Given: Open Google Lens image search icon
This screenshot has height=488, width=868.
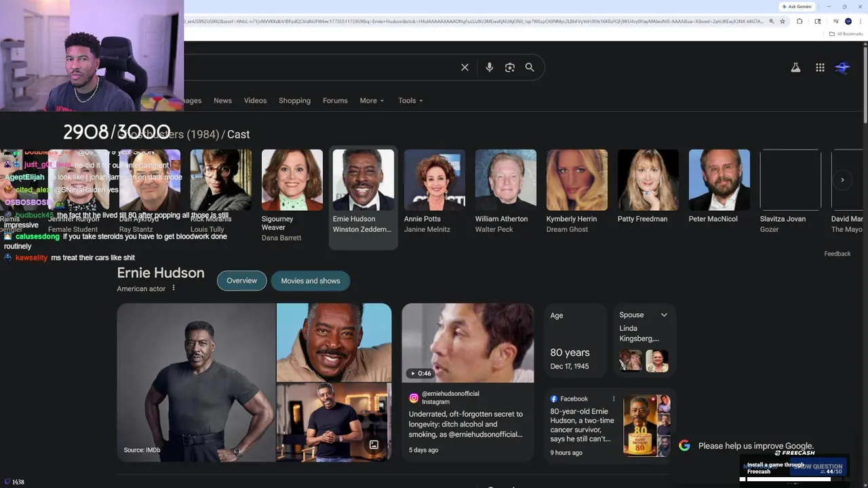Looking at the screenshot, I should [x=510, y=67].
